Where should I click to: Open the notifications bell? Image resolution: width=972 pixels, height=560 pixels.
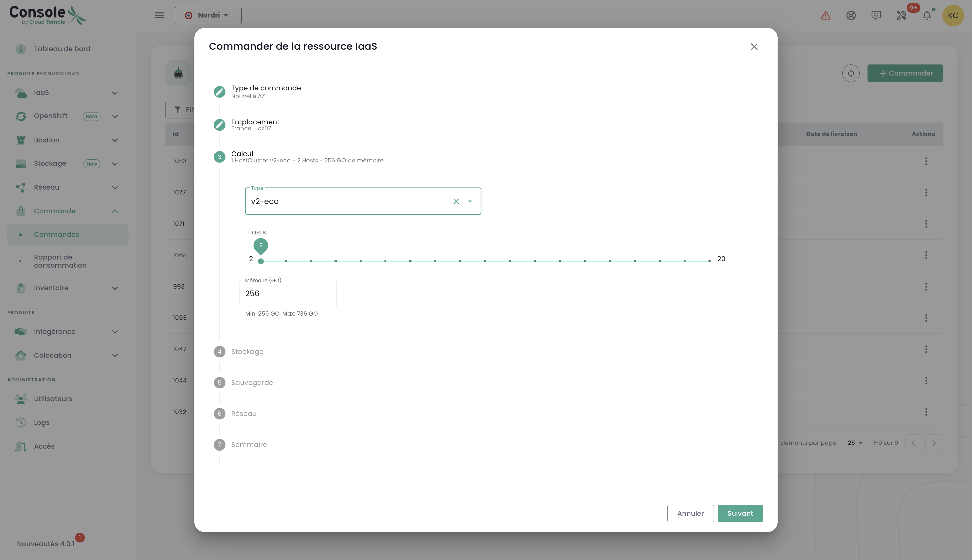click(x=927, y=15)
